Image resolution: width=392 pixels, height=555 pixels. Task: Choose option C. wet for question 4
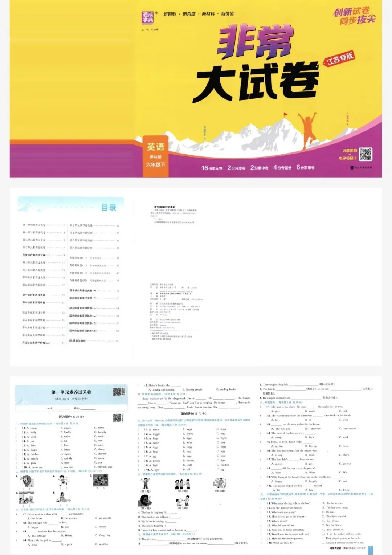tap(98, 440)
